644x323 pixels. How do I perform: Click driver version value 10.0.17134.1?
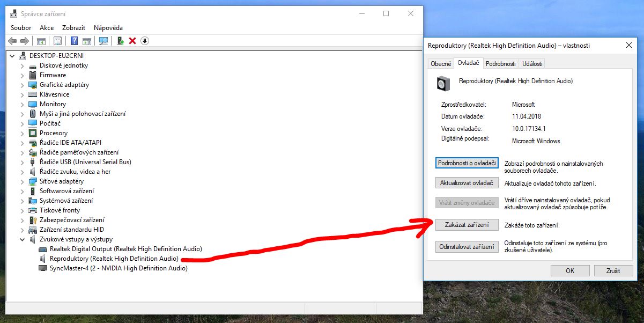529,129
